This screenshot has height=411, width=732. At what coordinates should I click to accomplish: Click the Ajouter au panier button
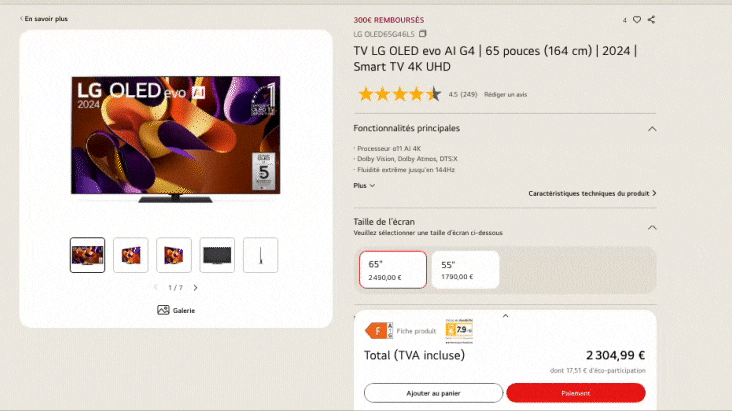(433, 393)
